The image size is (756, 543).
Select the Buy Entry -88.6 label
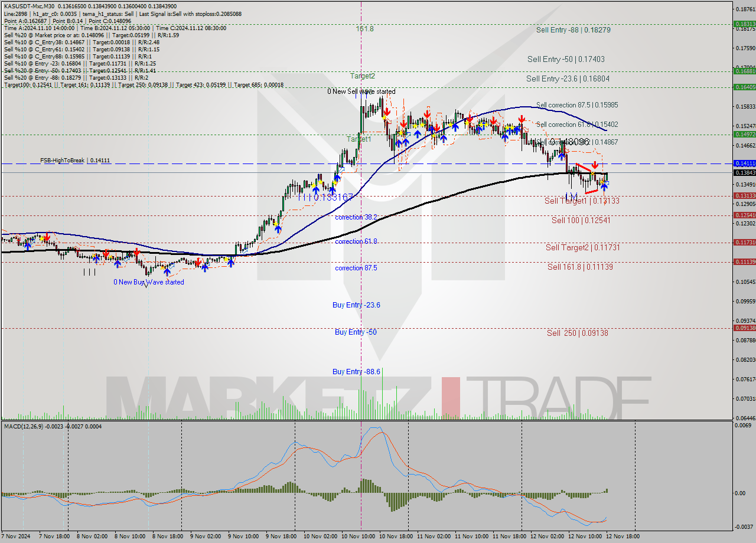click(356, 372)
